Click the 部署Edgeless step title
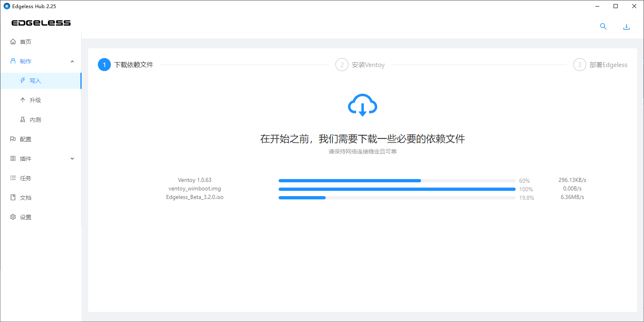This screenshot has height=322, width=644. click(608, 65)
